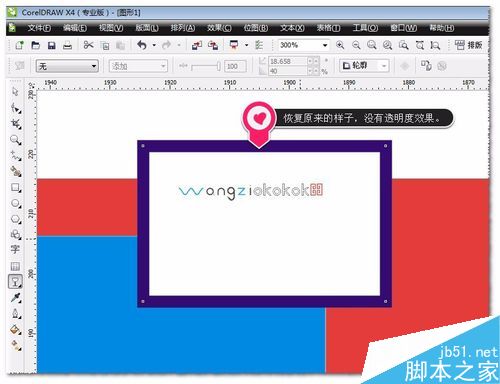Open the 帮助(H) menu
Image resolution: width=500 pixels, height=384 pixels.
point(442,28)
